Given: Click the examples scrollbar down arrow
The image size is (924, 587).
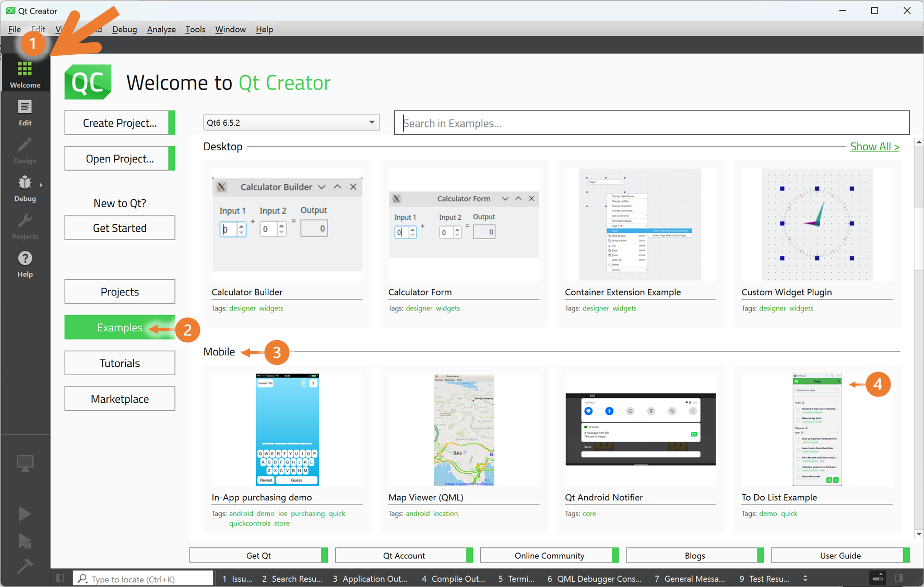Looking at the screenshot, I should pos(919,534).
